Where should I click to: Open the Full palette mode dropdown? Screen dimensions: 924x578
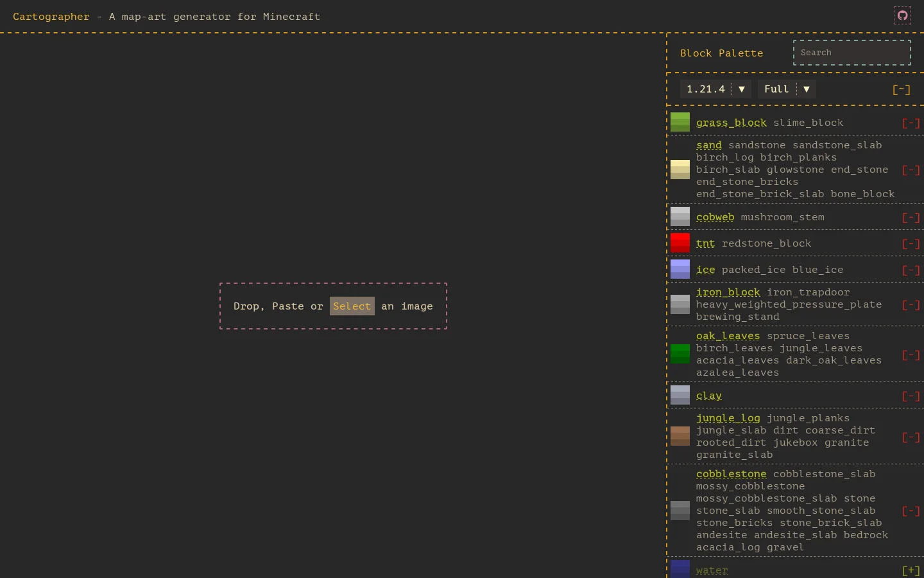pos(787,89)
